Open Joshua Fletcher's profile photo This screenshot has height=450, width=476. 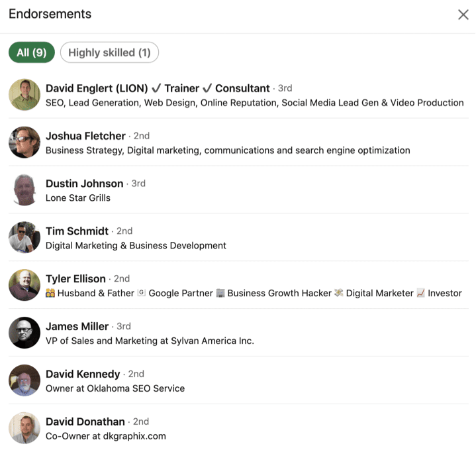tap(24, 142)
